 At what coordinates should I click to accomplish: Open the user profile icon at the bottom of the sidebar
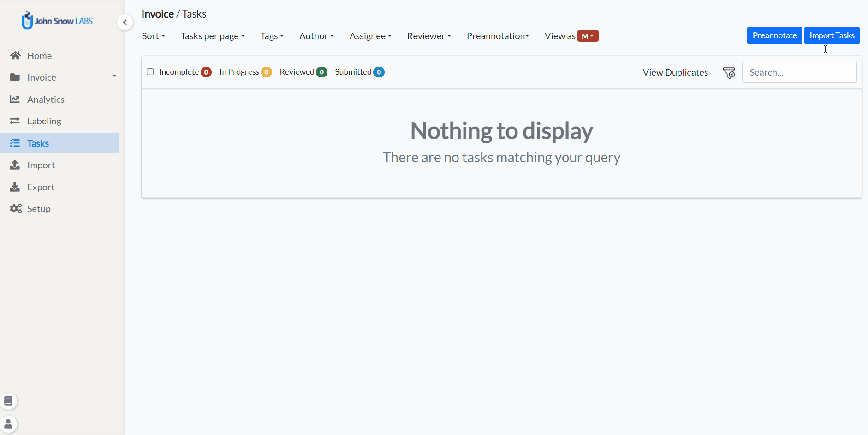click(x=8, y=424)
